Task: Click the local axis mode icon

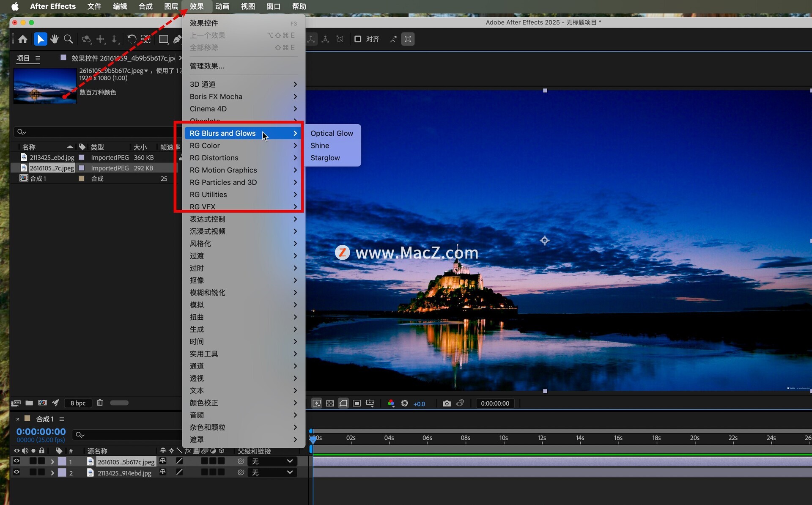Action: [x=311, y=39]
